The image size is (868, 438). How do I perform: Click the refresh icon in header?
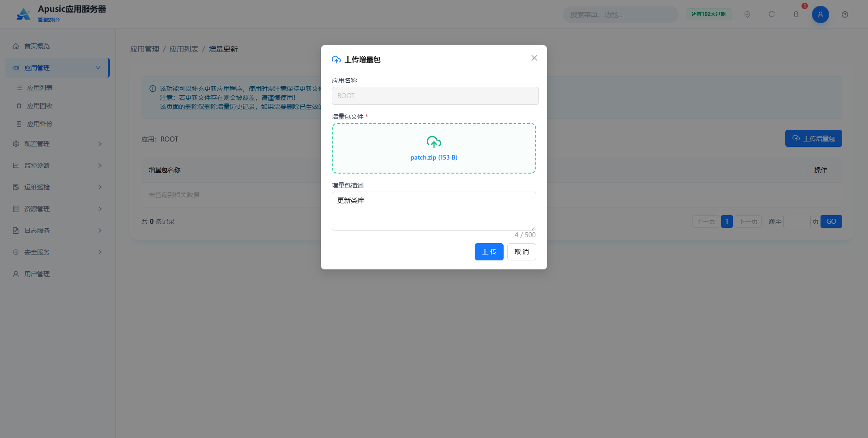coord(772,14)
